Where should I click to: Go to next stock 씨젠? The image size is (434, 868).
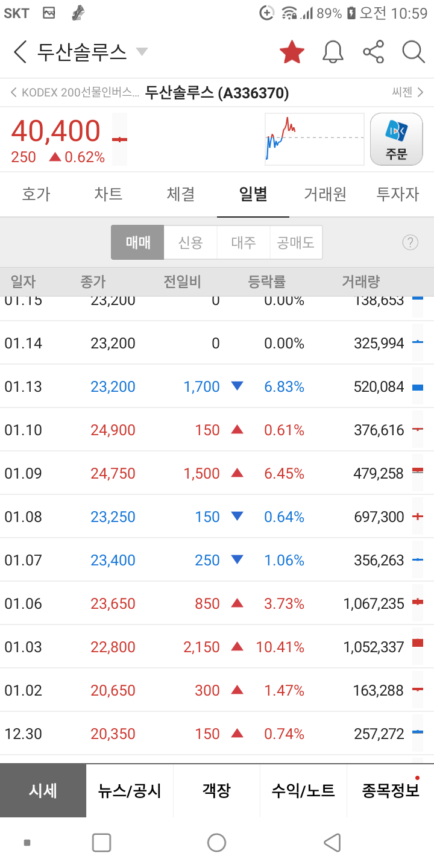point(407,92)
